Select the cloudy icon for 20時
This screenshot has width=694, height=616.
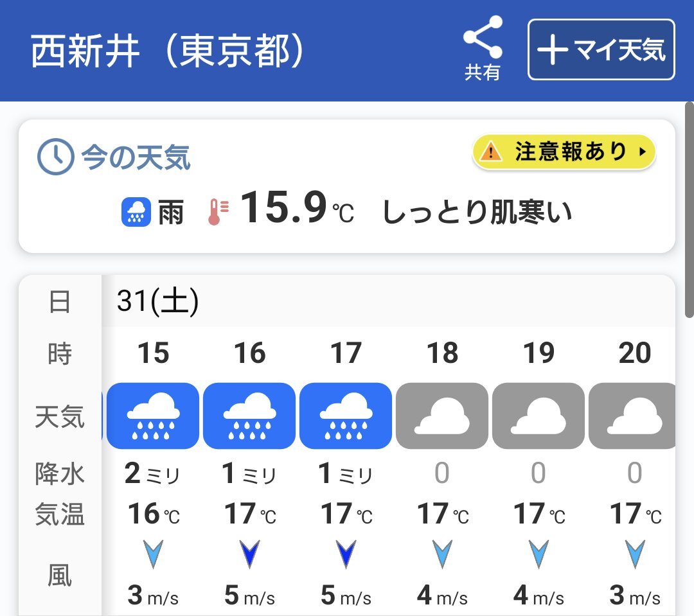click(x=632, y=416)
